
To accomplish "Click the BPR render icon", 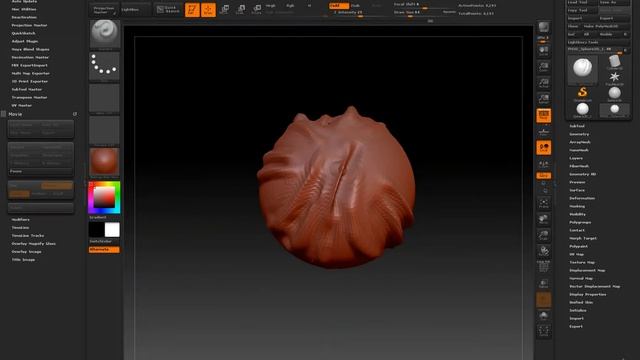I will click(543, 28).
